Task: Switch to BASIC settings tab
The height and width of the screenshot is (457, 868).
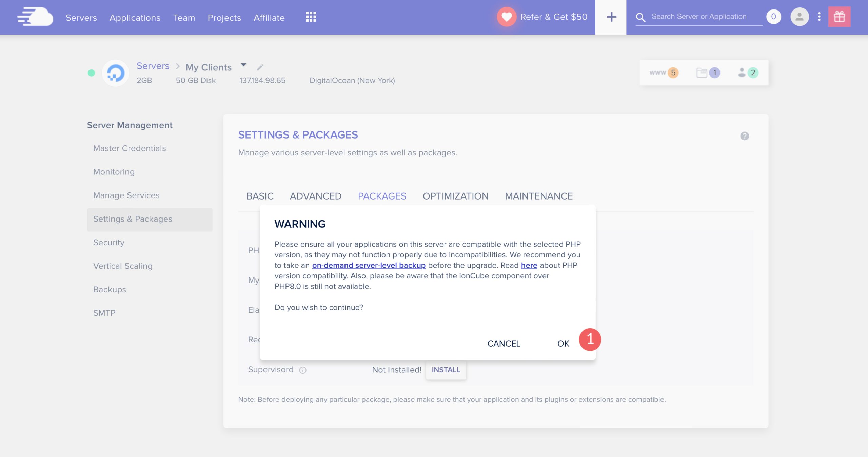Action: pyautogui.click(x=259, y=196)
